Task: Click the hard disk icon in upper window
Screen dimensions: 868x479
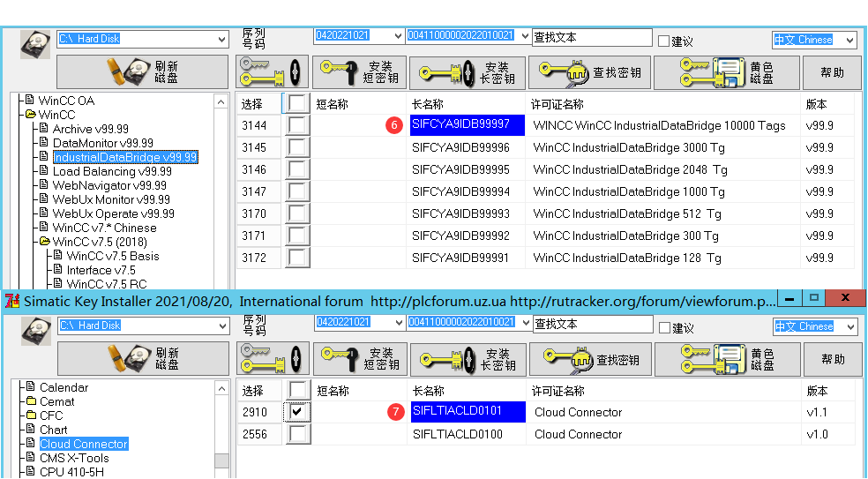Action: click(36, 44)
